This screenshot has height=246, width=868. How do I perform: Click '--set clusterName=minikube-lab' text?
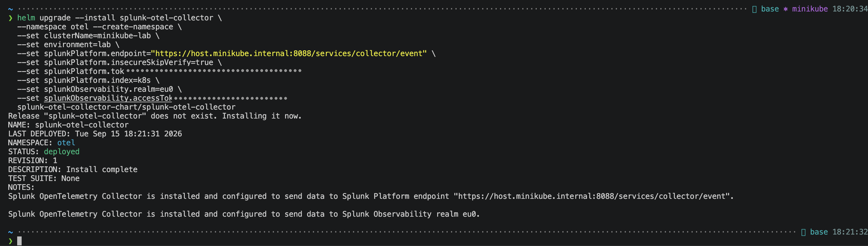(84, 36)
